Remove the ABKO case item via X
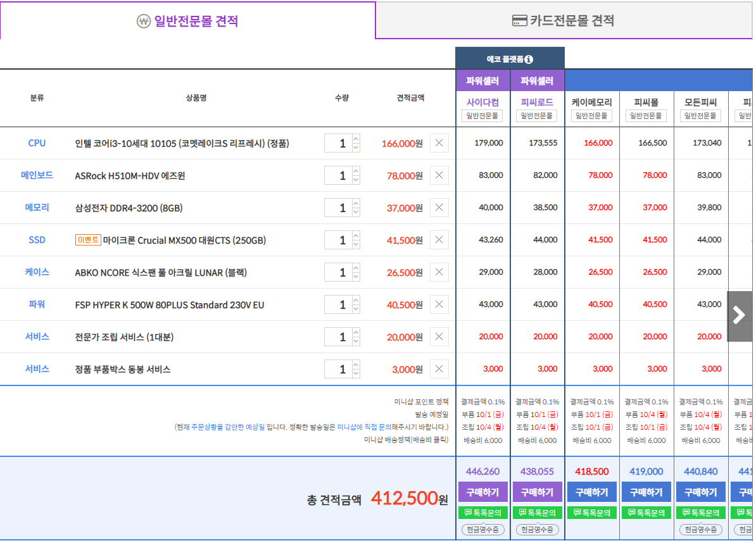This screenshot has width=756, height=543. point(439,272)
